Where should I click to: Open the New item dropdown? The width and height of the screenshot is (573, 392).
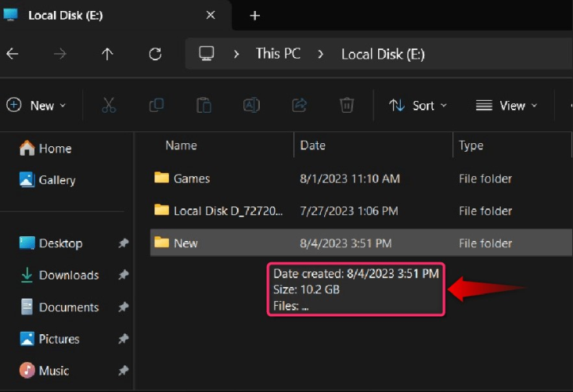36,106
